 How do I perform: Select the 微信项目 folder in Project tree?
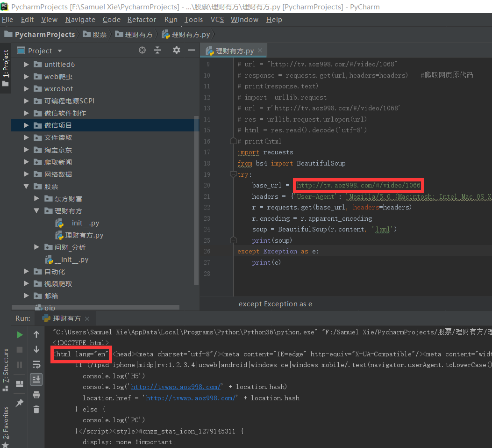[58, 125]
